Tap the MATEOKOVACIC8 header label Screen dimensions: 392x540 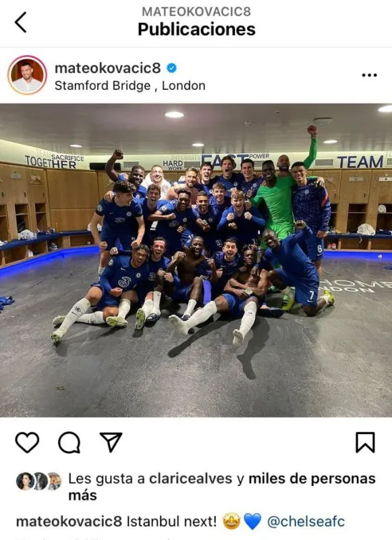tap(196, 11)
